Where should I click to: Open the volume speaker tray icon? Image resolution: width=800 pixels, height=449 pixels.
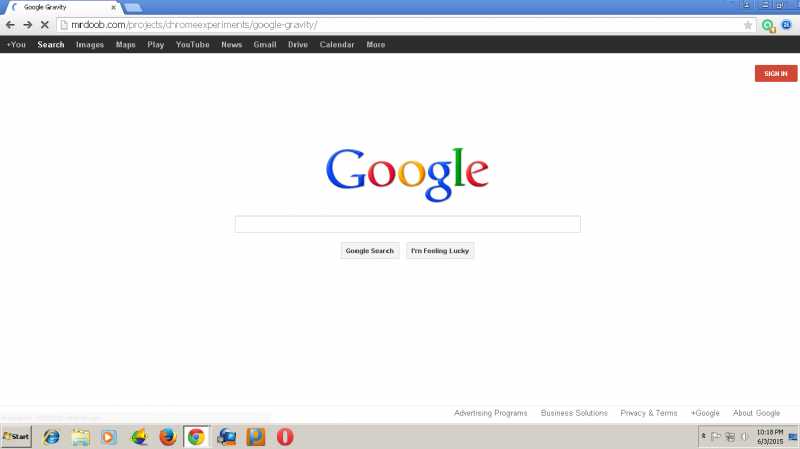pyautogui.click(x=744, y=437)
